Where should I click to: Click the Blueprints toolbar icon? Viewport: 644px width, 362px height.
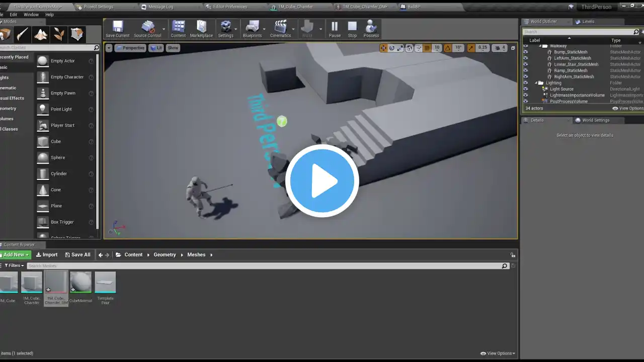coord(252,29)
